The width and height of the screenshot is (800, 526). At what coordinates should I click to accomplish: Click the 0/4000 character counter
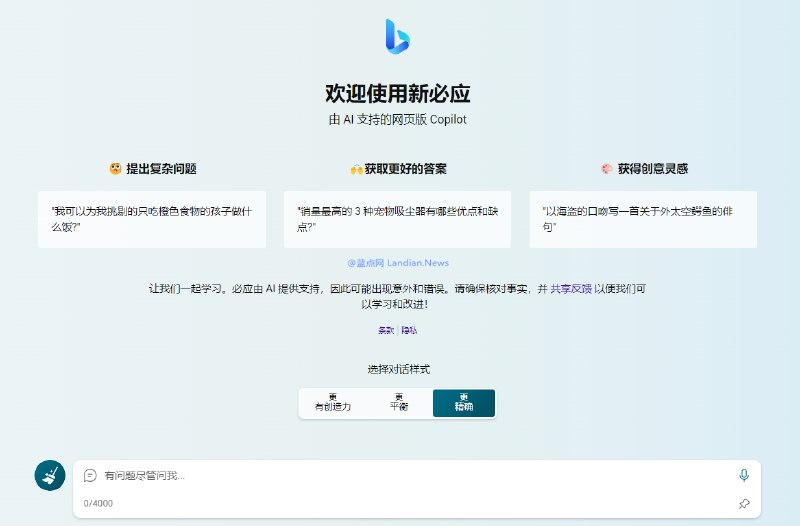click(x=98, y=504)
